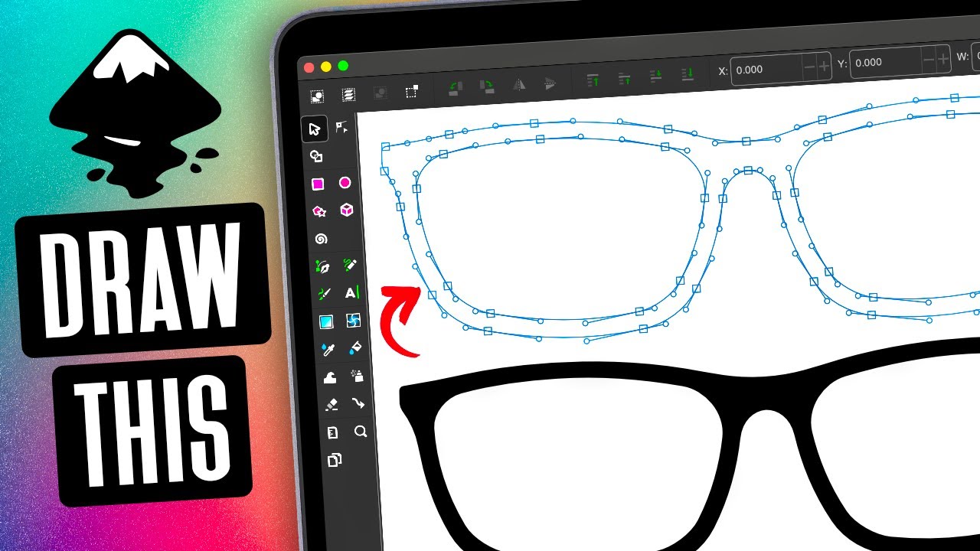The width and height of the screenshot is (980, 551).
Task: Select the Spray tool
Action: pos(357,376)
